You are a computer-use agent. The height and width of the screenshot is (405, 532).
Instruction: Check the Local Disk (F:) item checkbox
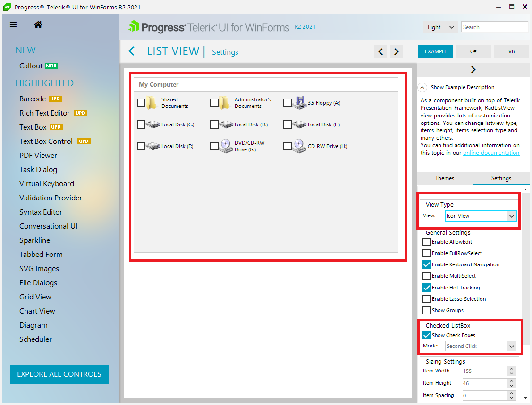click(141, 146)
